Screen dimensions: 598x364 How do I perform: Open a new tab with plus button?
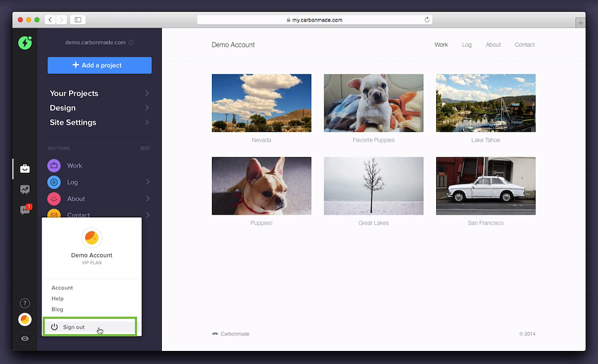click(580, 23)
